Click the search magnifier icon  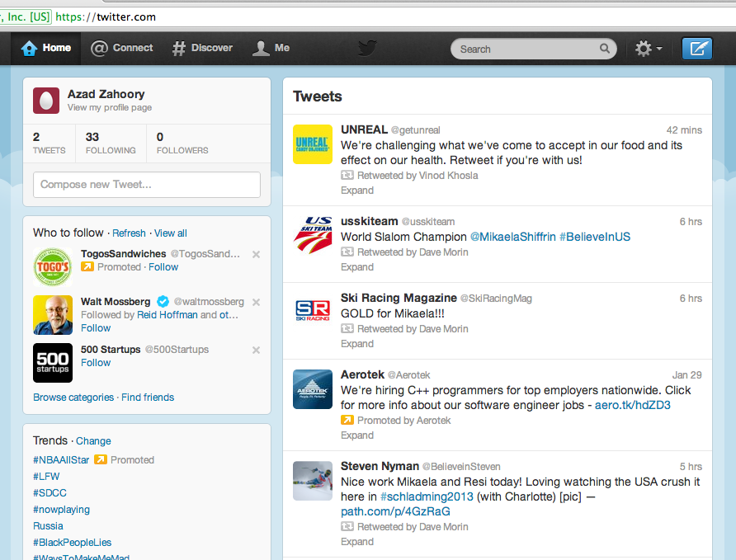605,49
